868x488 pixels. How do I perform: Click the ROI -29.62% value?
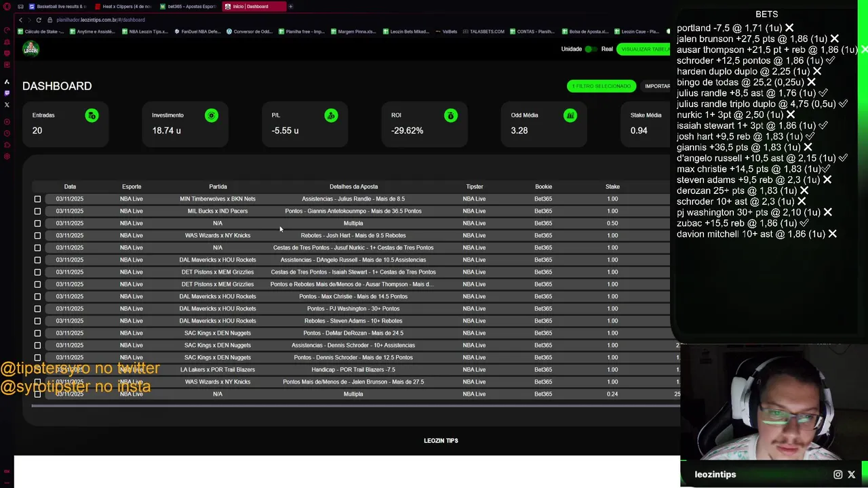pos(407,131)
